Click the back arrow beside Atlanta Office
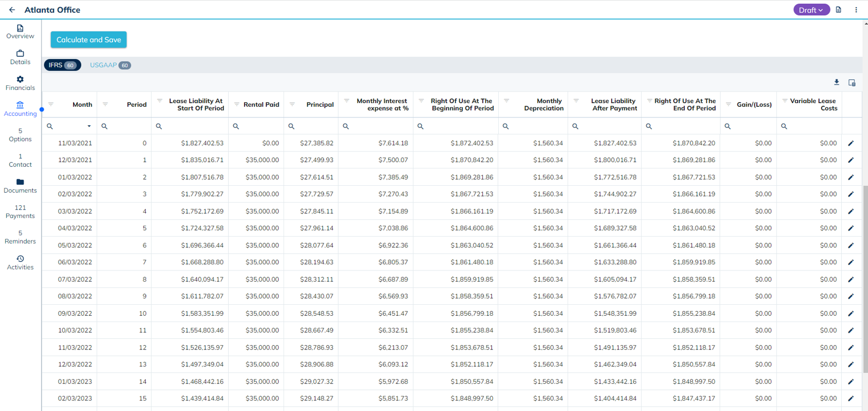Image resolution: width=868 pixels, height=411 pixels. point(12,10)
